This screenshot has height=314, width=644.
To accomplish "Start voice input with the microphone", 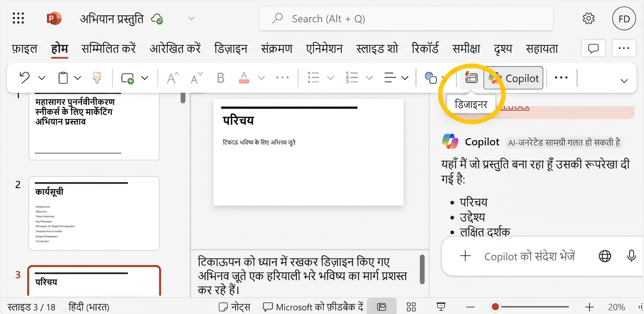I will pos(631,256).
